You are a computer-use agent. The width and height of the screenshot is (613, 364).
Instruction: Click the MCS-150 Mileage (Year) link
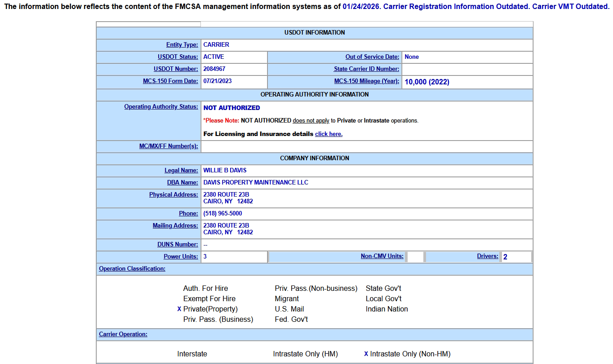(x=366, y=81)
